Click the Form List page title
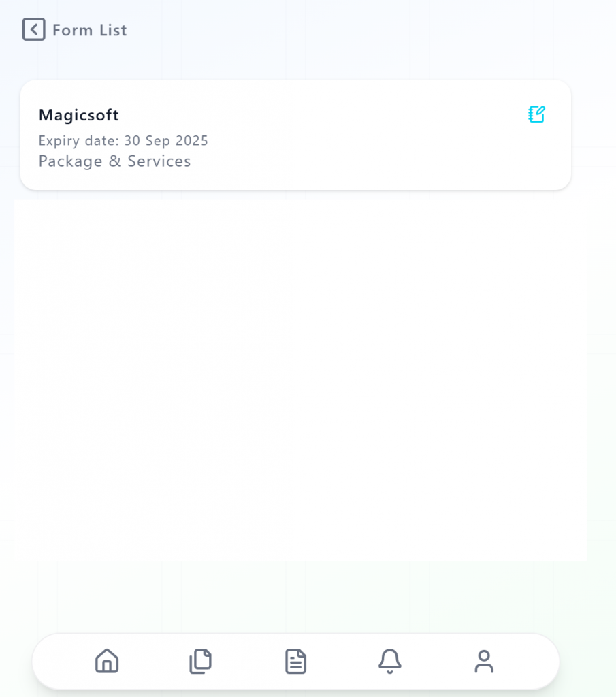This screenshot has height=697, width=616. (x=90, y=30)
